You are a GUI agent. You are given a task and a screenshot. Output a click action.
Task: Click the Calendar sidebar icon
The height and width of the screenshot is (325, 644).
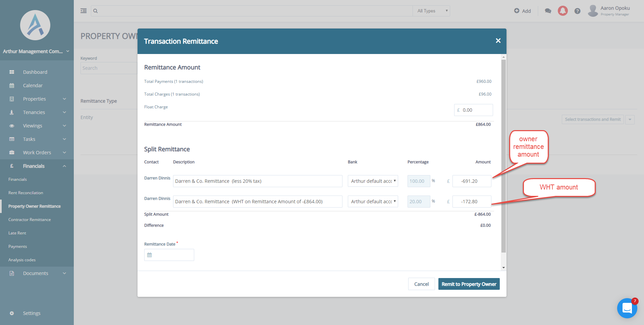click(12, 86)
